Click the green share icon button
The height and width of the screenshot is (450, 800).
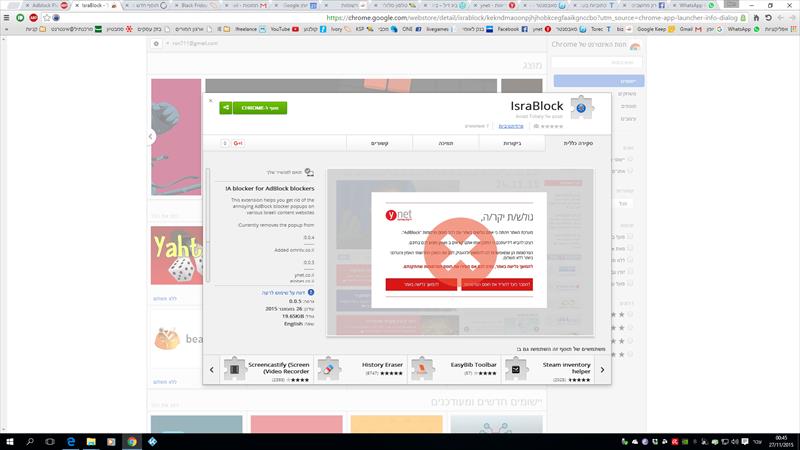(x=226, y=108)
